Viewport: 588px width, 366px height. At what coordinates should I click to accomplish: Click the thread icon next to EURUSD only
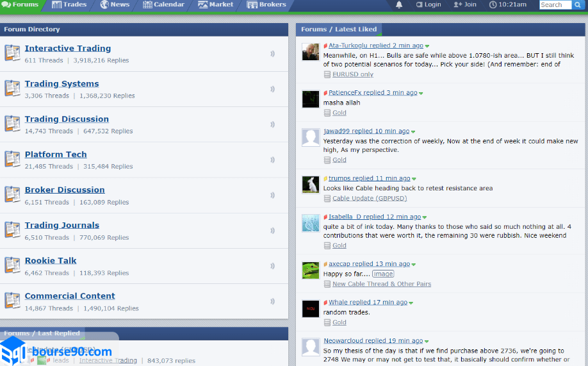coord(327,74)
